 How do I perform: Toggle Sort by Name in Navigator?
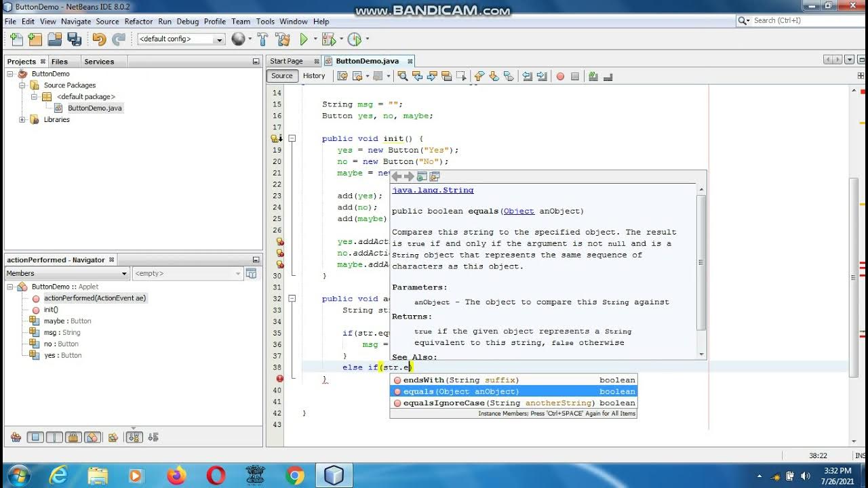point(134,437)
